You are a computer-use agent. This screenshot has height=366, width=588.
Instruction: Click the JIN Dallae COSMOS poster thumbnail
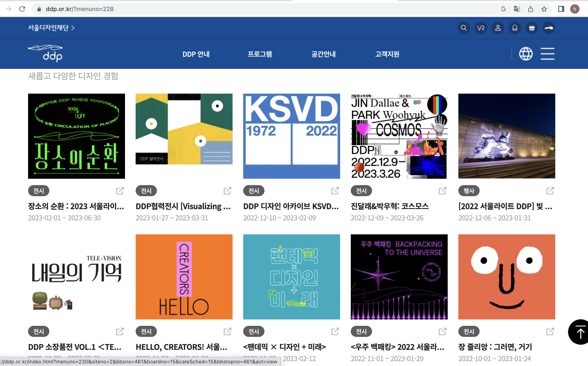[399, 136]
